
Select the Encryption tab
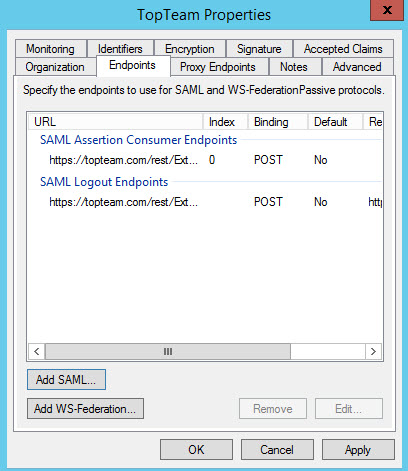pyautogui.click(x=189, y=49)
